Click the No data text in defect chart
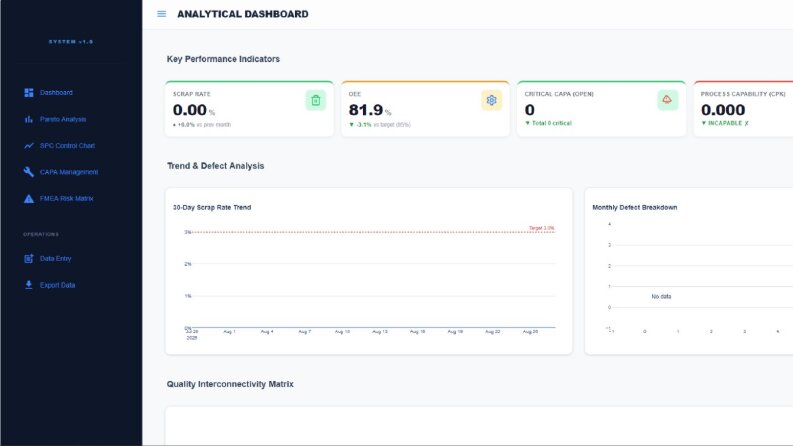The height and width of the screenshot is (446, 793). [661, 296]
